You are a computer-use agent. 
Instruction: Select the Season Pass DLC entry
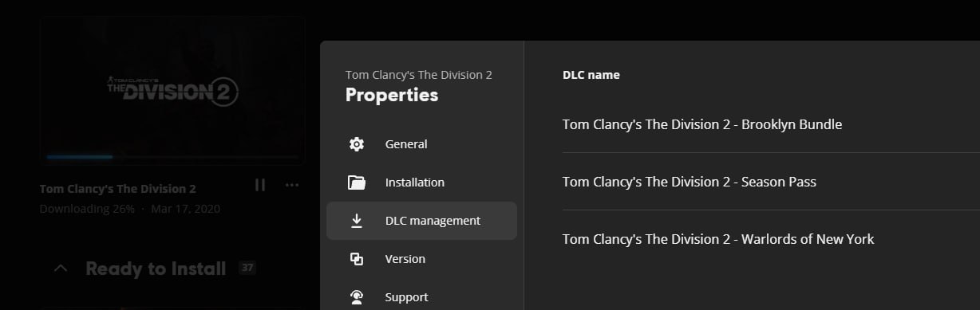(x=771, y=182)
